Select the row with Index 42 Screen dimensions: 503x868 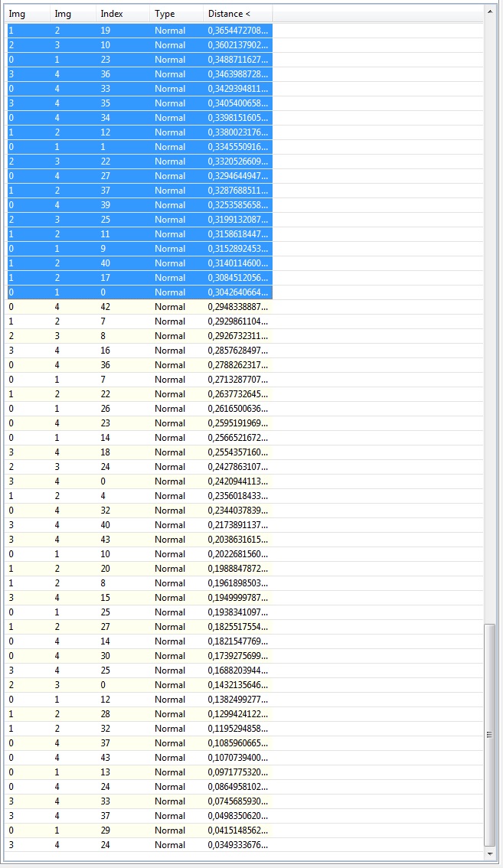point(138,307)
